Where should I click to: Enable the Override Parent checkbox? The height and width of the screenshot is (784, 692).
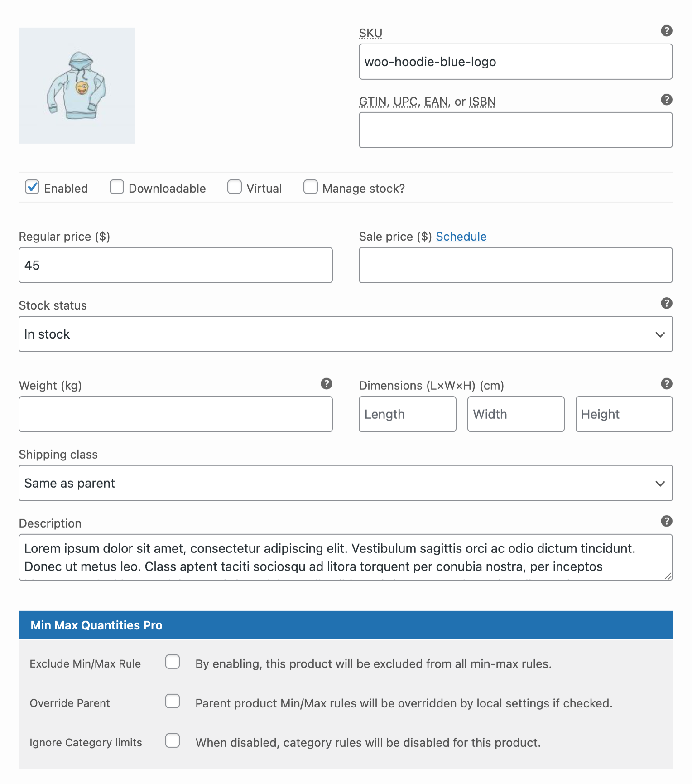click(173, 702)
